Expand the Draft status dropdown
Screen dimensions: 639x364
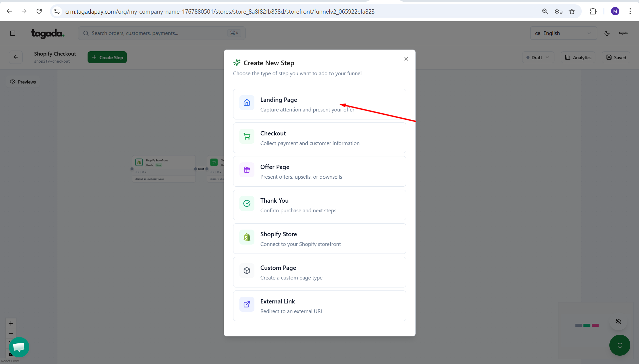(x=538, y=58)
